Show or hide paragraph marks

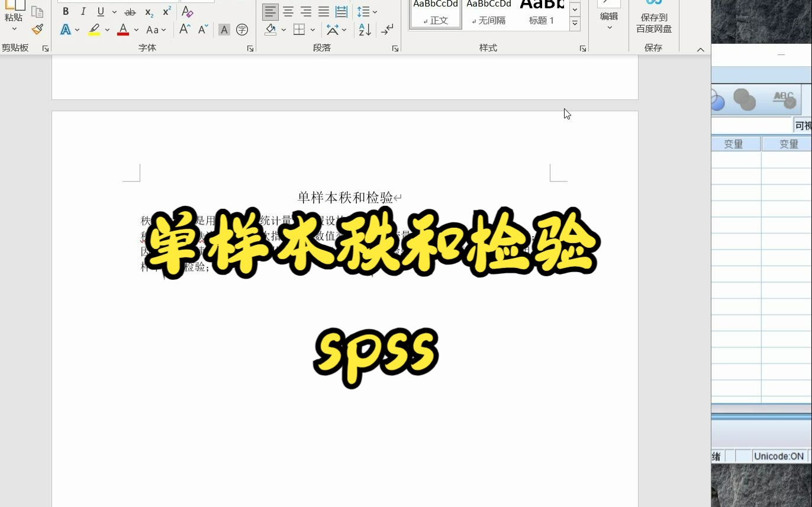pos(387,30)
